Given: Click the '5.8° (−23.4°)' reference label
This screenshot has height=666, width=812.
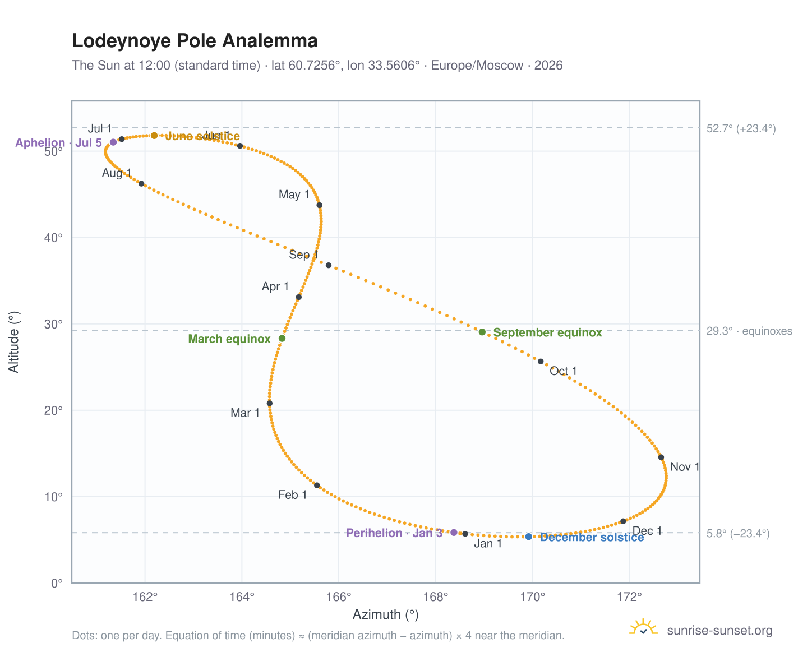Looking at the screenshot, I should [738, 534].
